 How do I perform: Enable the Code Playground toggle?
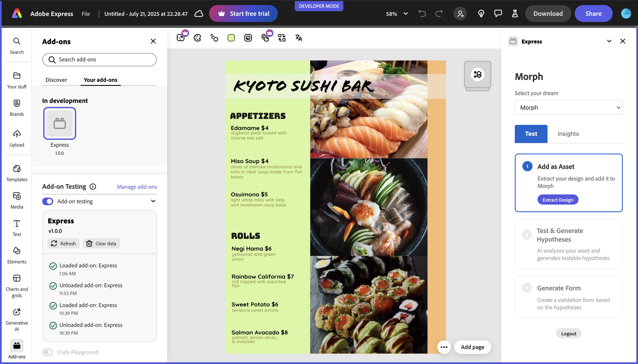[48, 352]
